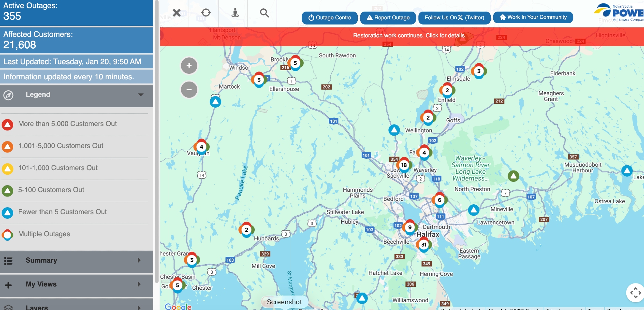Screen dimensions: 644x310
Task: Click the 31-outage cluster marker near Halifax
Action: [424, 245]
